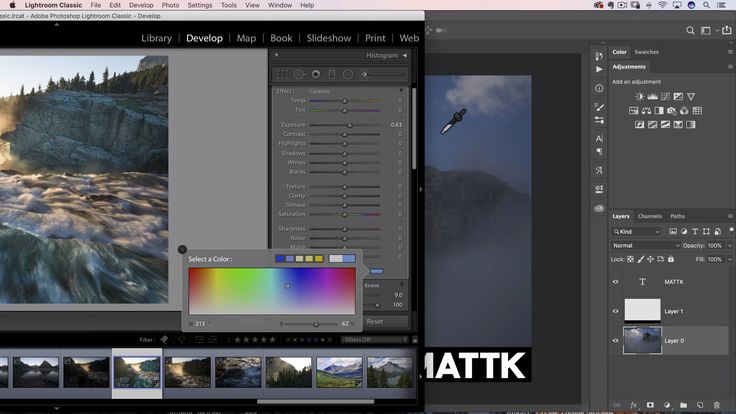Open the Settings menu in the menu bar
Viewport: 736px width, 414px height.
pos(199,5)
